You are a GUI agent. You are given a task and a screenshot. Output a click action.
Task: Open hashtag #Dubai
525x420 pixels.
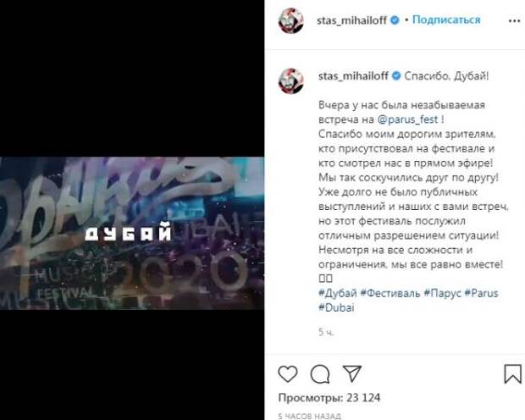(336, 307)
